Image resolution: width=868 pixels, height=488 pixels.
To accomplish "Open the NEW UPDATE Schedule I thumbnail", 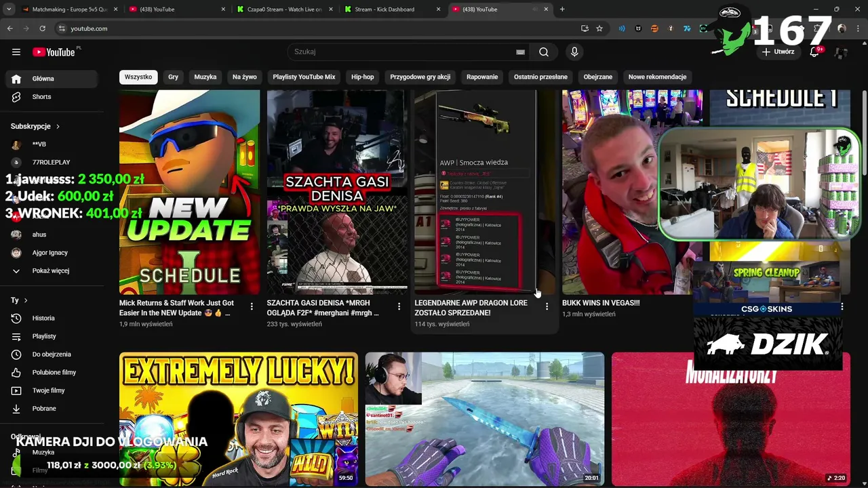I will (189, 192).
